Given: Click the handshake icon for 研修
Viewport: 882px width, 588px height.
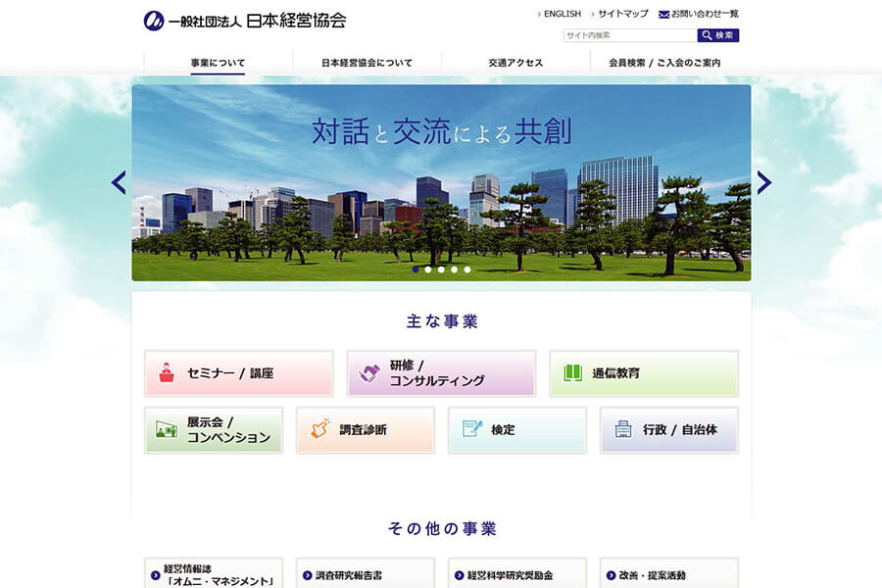Looking at the screenshot, I should click(369, 373).
